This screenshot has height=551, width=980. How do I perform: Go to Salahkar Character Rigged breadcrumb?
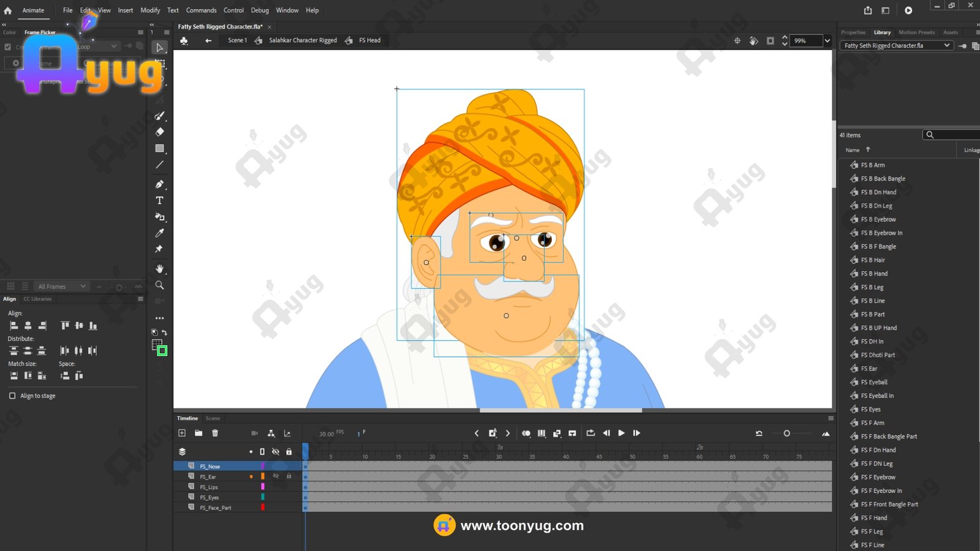(x=303, y=40)
